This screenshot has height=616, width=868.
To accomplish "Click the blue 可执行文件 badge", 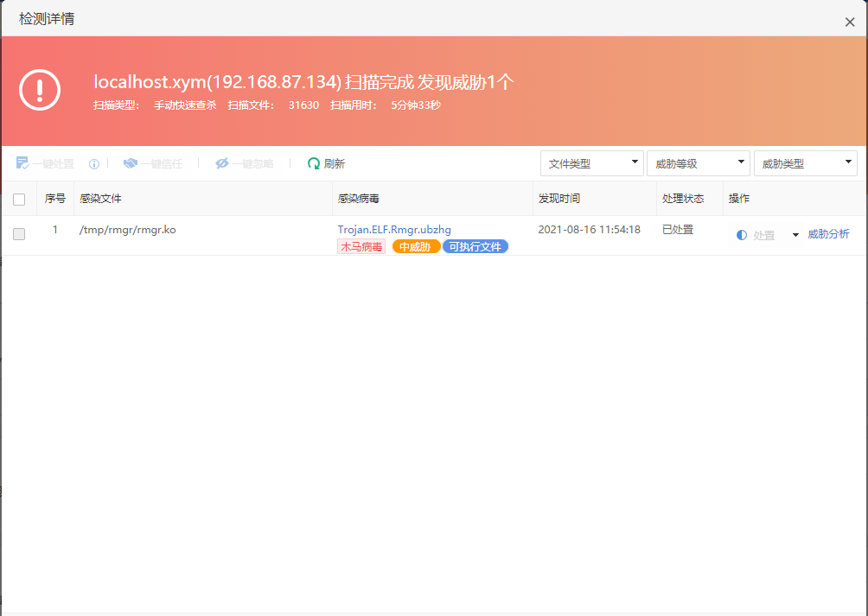I will 475,246.
